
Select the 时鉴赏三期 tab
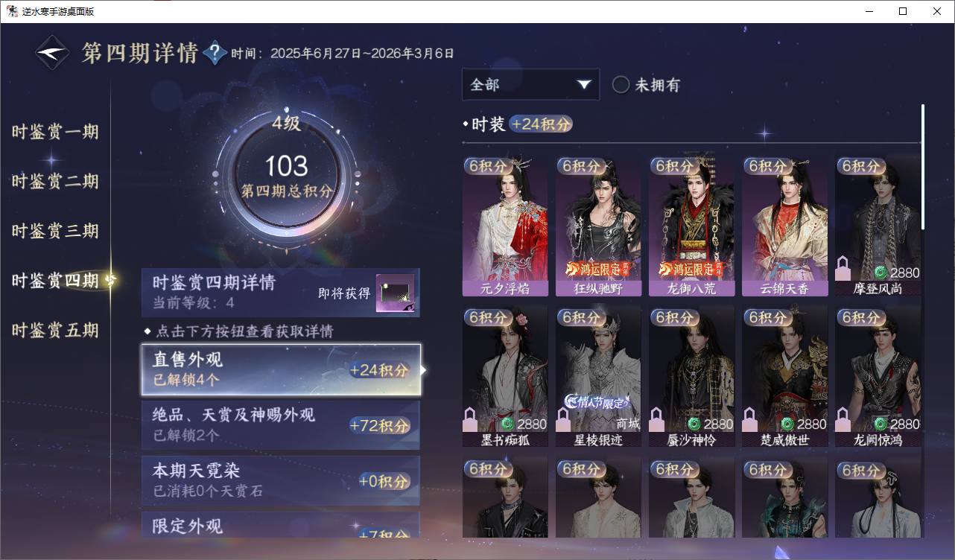55,231
